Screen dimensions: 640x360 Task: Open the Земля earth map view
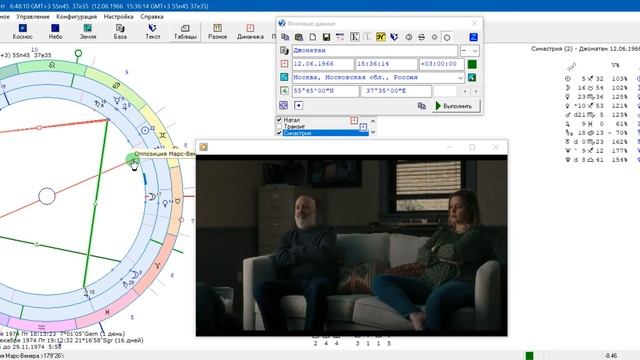(87, 31)
